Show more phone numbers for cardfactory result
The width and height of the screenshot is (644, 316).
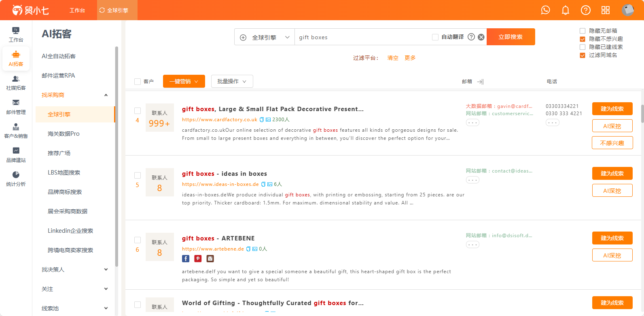[x=553, y=122]
